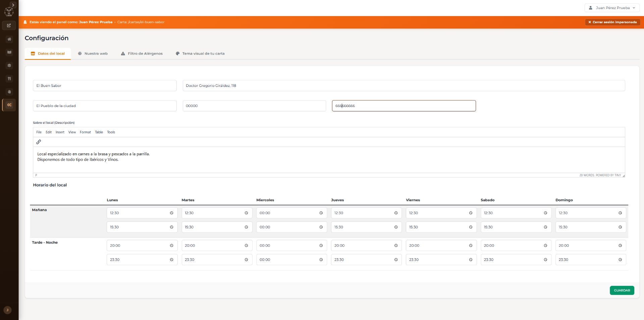Screen dimensions: 644x320
Task: Open clock picker for Viernes Mañana 12:30
Action: tap(471, 213)
